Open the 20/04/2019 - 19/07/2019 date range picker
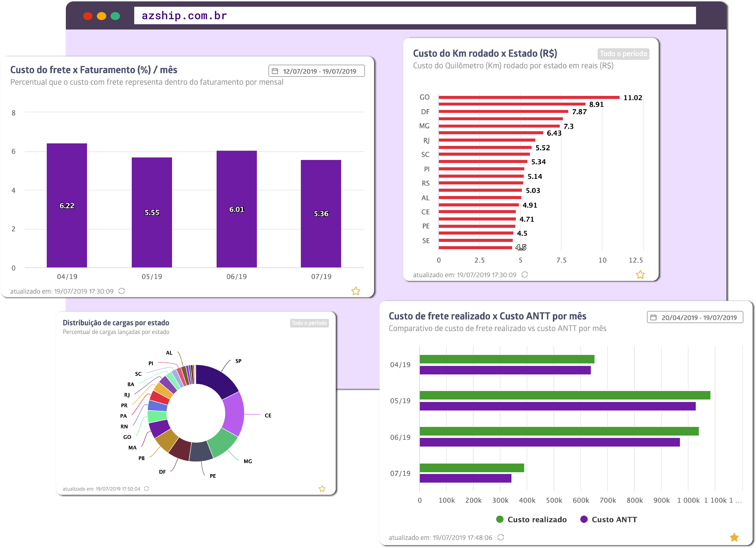This screenshot has width=756, height=548. click(695, 318)
